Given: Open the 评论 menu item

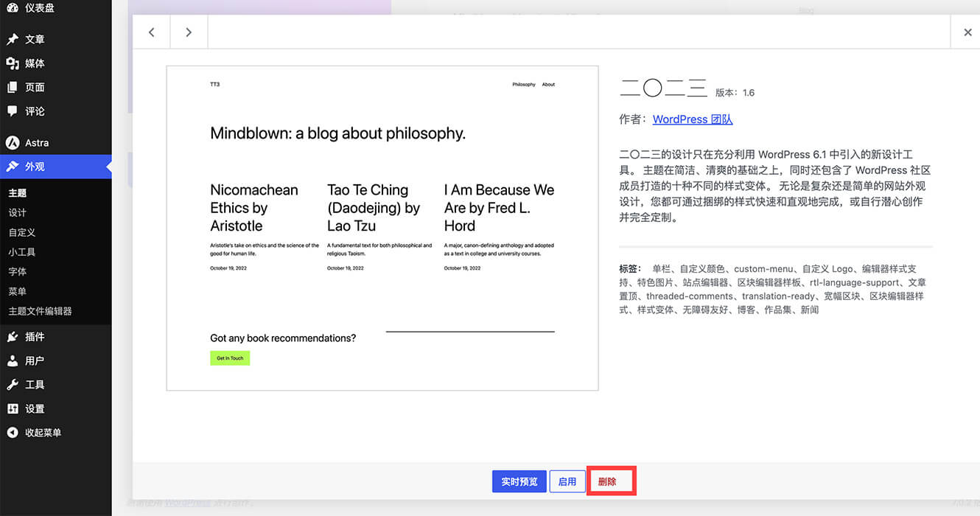Looking at the screenshot, I should (x=56, y=111).
